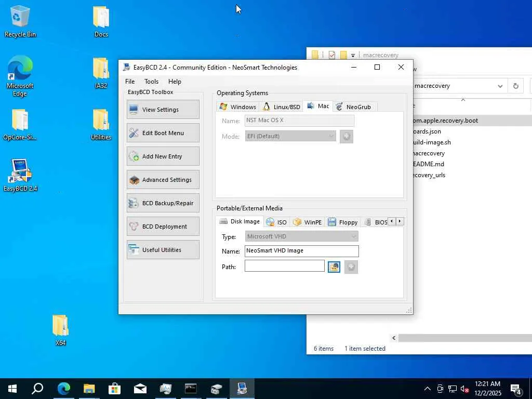This screenshot has width=532, height=399.
Task: Open the View Settings page
Action: [163, 110]
